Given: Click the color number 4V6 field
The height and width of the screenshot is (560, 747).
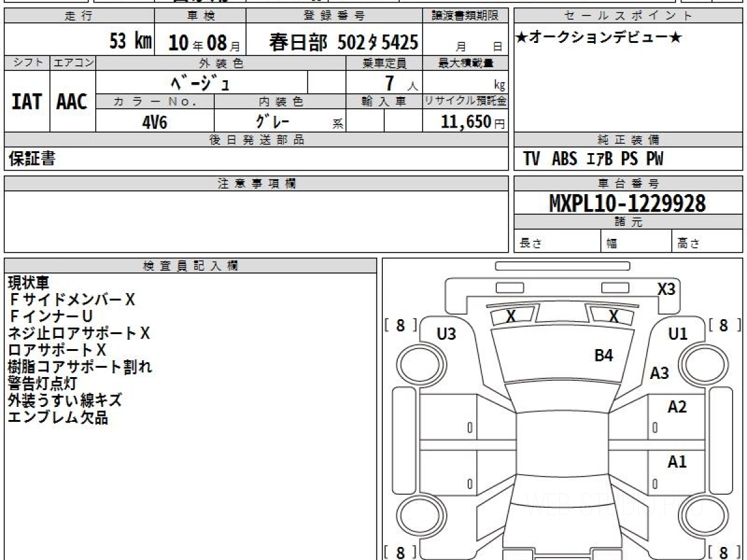Looking at the screenshot, I should 154,122.
